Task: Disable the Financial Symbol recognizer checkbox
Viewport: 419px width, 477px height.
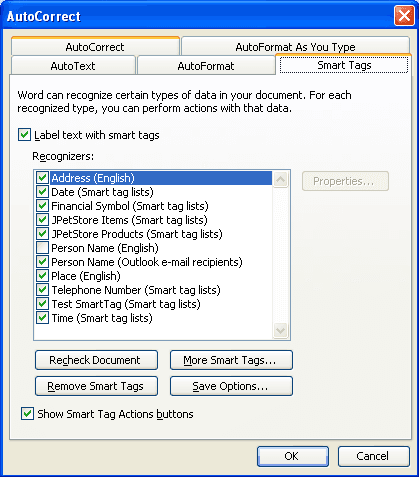Action: pos(42,206)
